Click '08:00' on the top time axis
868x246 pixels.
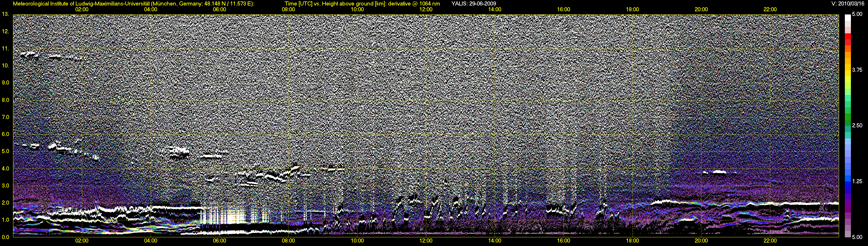click(288, 10)
